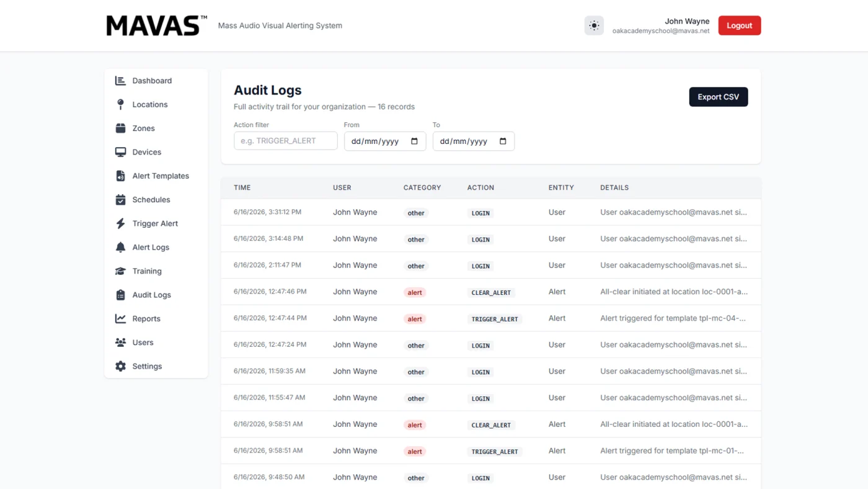Click the Zones box icon
868x489 pixels.
coord(120,128)
